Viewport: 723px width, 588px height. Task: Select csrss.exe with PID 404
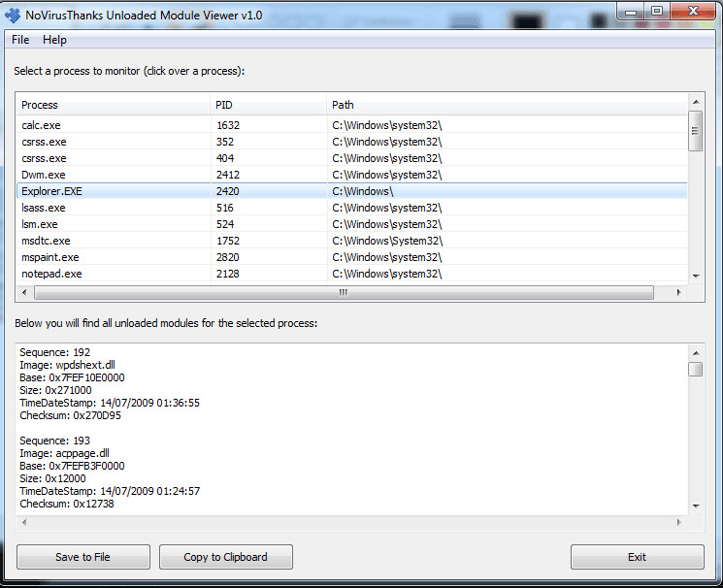[x=352, y=158]
